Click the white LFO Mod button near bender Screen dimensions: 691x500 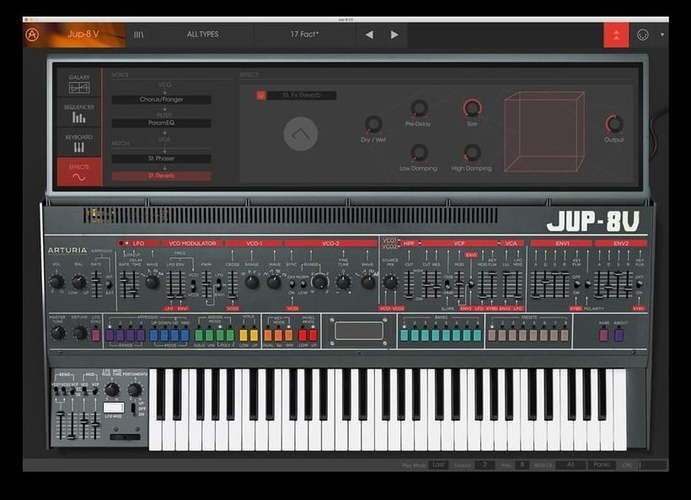coord(114,407)
